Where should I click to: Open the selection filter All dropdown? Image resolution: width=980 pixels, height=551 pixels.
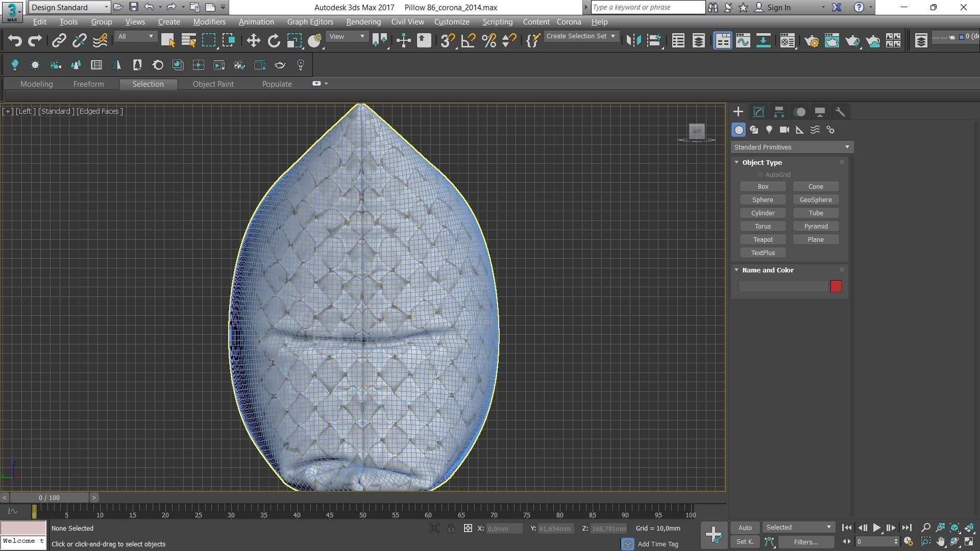pos(135,37)
